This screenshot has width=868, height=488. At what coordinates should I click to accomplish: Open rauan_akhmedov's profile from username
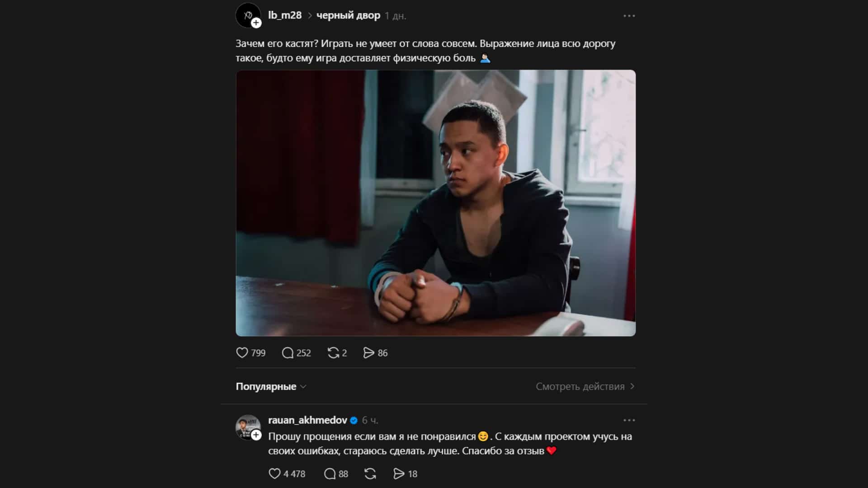(307, 420)
